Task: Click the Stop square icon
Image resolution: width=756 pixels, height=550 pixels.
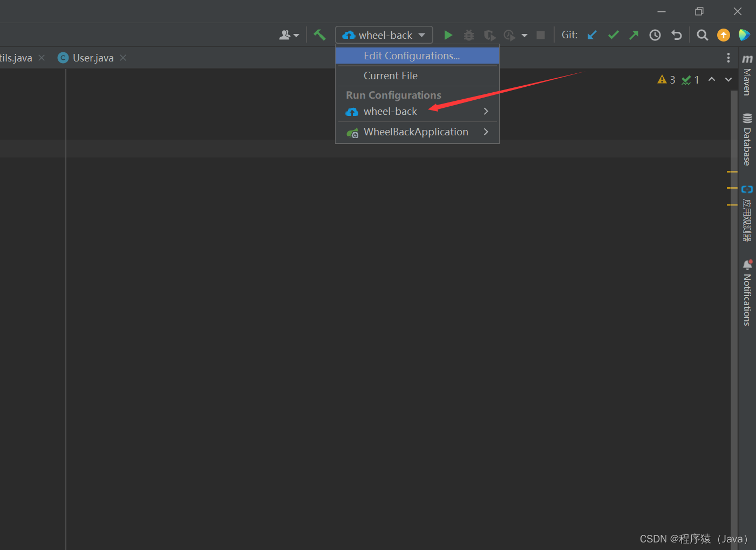Action: [541, 35]
